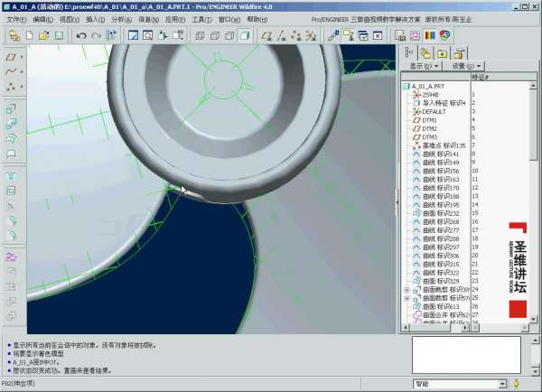Click the Extrude tool in side toolbar

coord(11,109)
